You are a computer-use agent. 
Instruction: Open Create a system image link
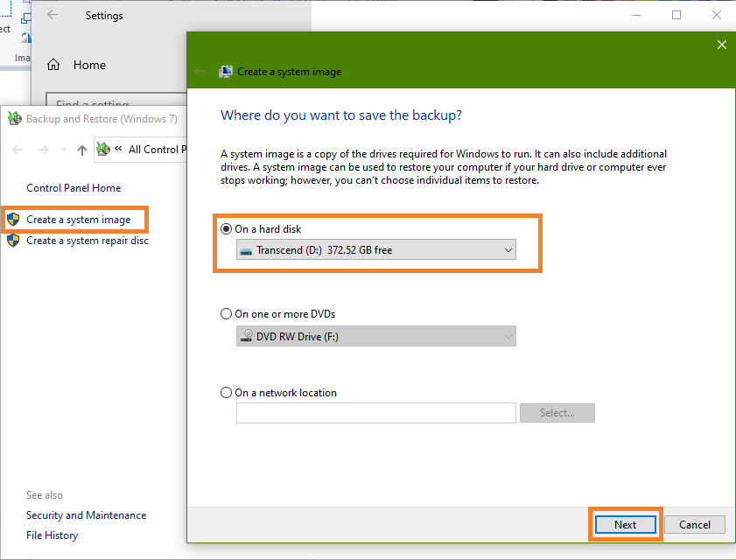(x=79, y=220)
